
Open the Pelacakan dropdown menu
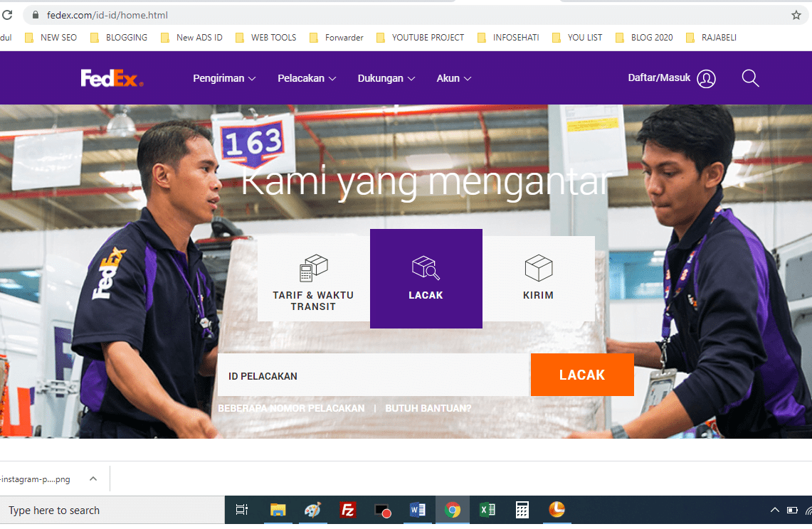307,78
